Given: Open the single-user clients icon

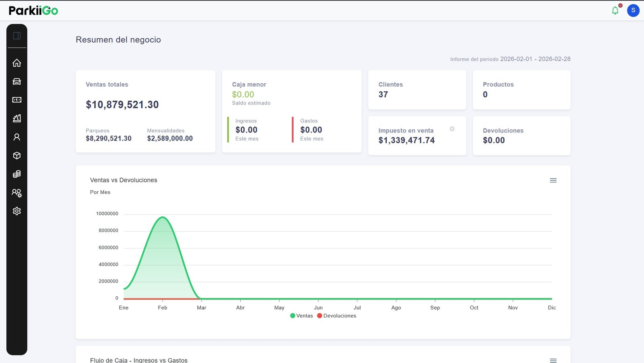Looking at the screenshot, I should [17, 137].
